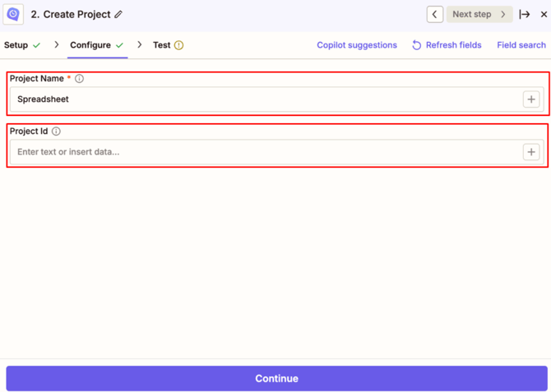Show info tooltip for Project Name
This screenshot has height=392, width=551.
(x=80, y=78)
